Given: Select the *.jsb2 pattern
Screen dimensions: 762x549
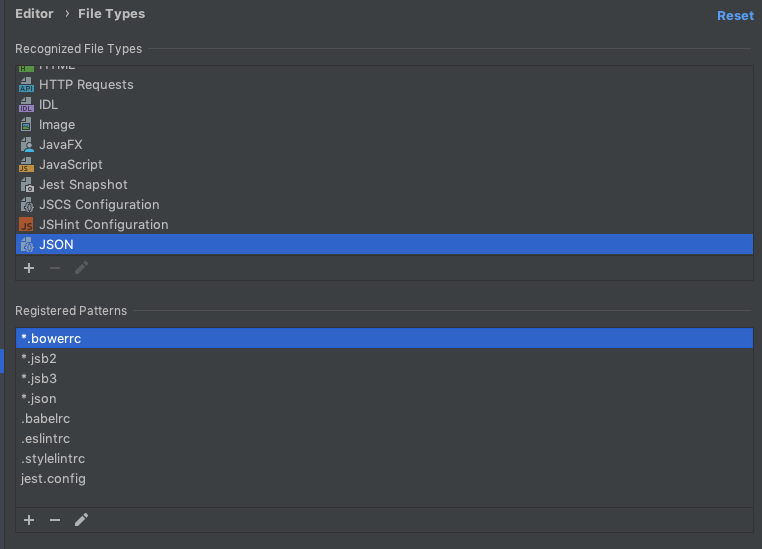Looking at the screenshot, I should [384, 359].
